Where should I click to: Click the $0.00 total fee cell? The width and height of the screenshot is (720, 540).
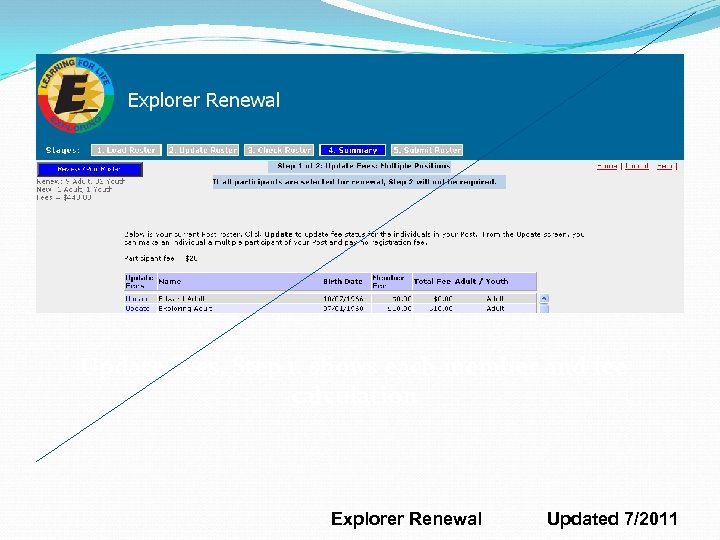point(443,298)
